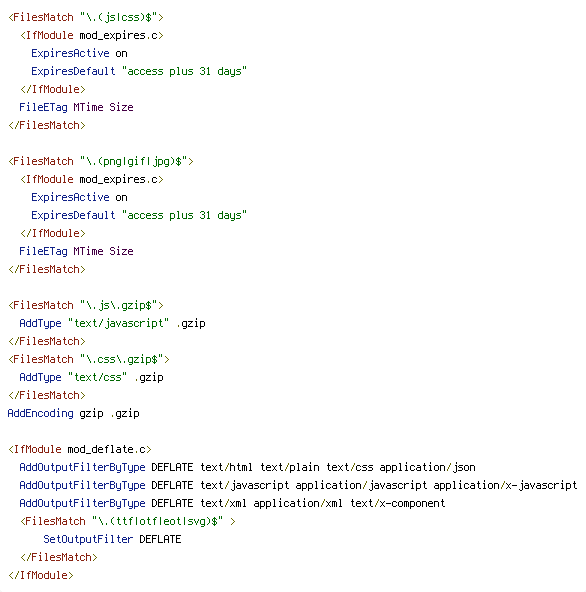Click text/x-component in AddOutputFilterByType line

click(x=398, y=503)
